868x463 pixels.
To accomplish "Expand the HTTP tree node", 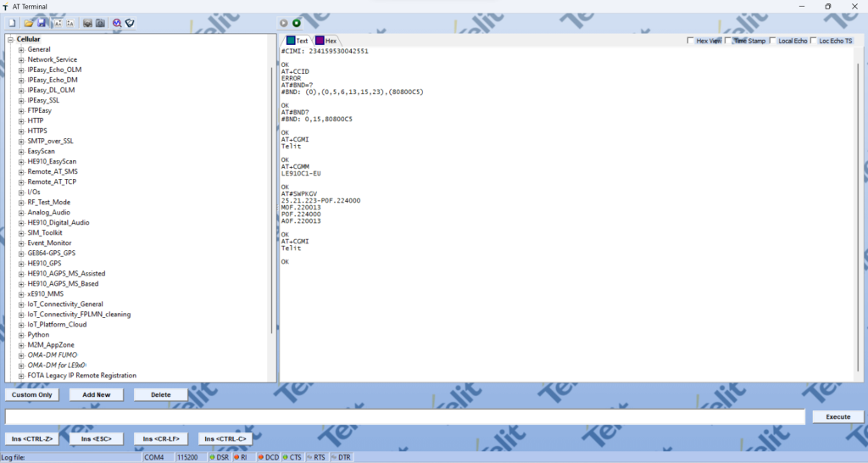I will [21, 120].
